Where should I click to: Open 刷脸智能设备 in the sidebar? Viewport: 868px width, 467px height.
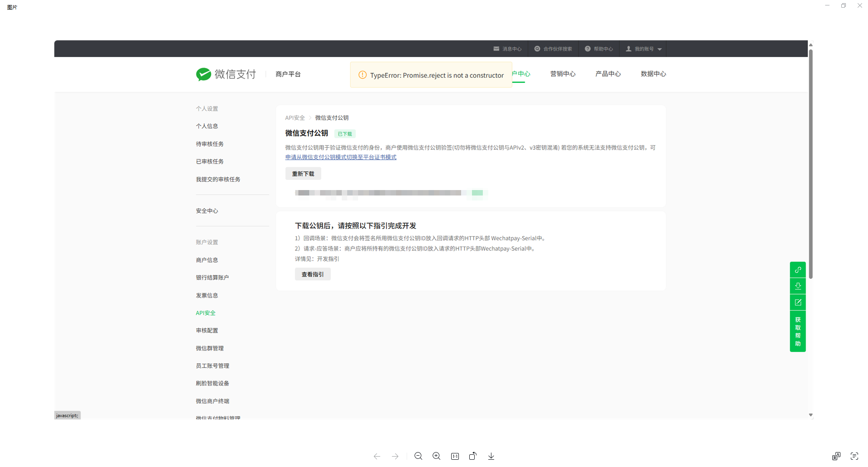click(212, 383)
